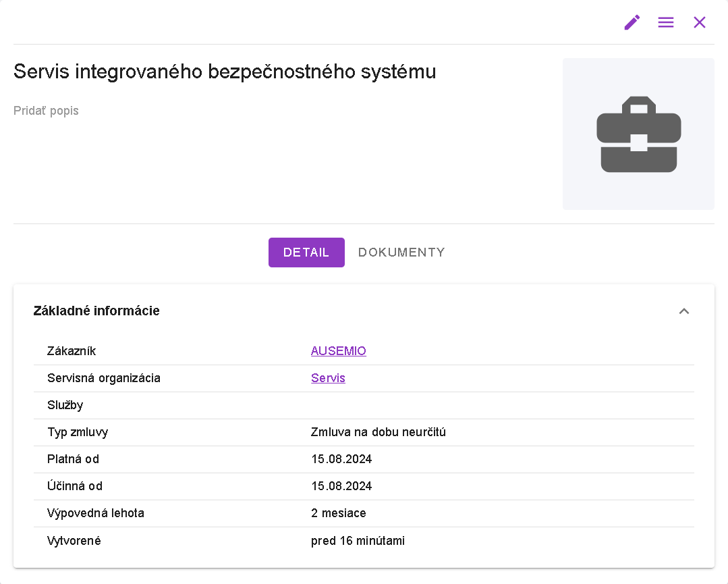Click the contract title text
The image size is (728, 584).
pyautogui.click(x=225, y=72)
